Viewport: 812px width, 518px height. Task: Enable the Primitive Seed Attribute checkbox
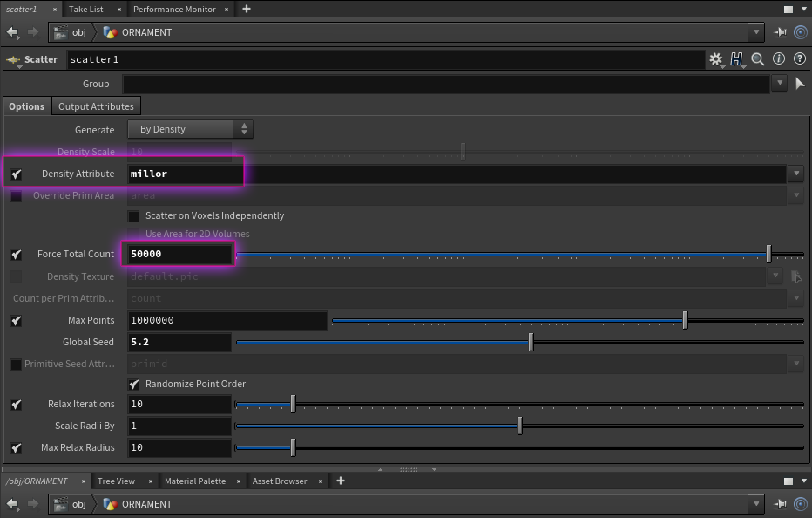click(16, 365)
